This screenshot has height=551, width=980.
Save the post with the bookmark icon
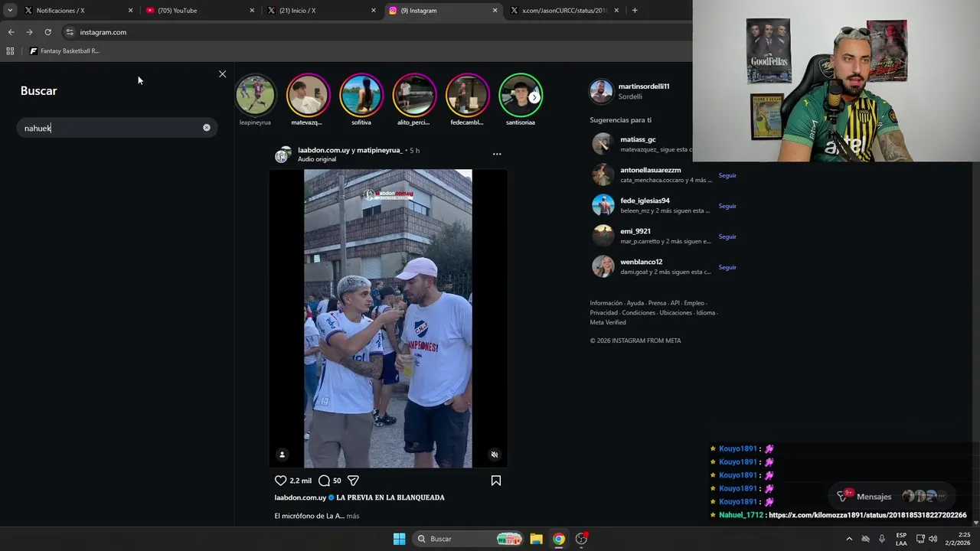tap(496, 481)
